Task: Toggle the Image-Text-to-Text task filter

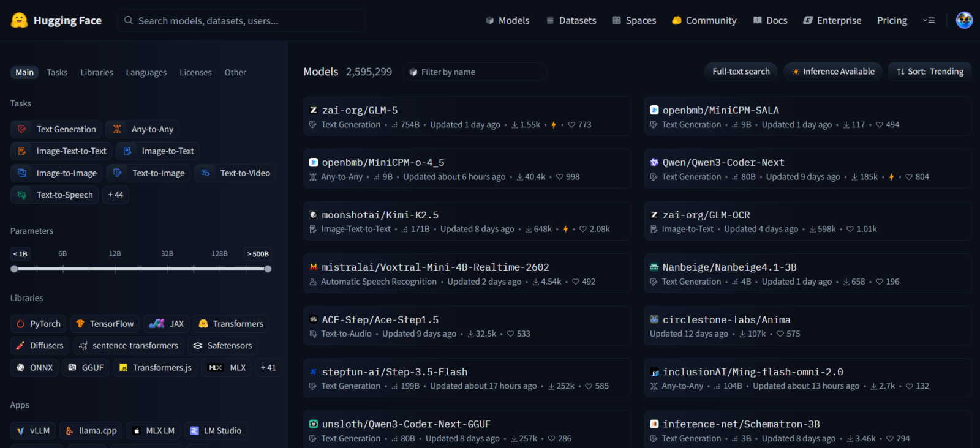Action: [61, 151]
